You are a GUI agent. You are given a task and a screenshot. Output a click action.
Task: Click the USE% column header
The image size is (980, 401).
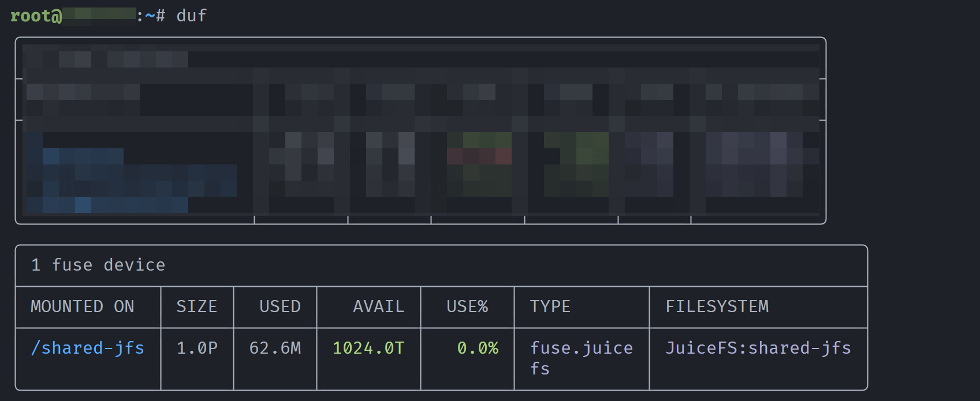click(467, 307)
